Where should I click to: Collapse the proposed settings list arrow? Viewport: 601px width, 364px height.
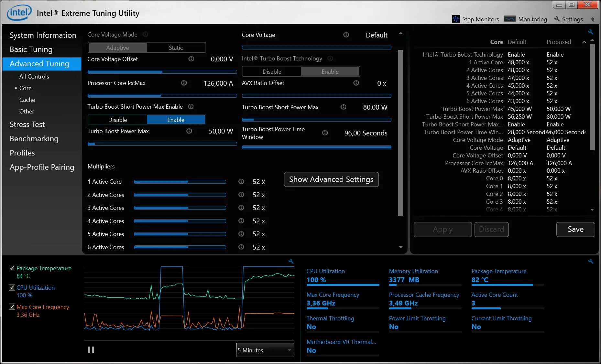click(584, 42)
